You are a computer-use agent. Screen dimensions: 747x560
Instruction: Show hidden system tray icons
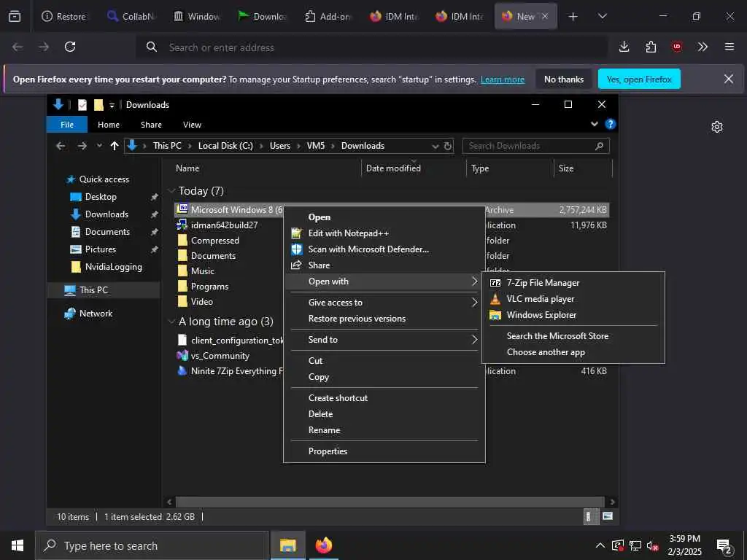(x=600, y=545)
